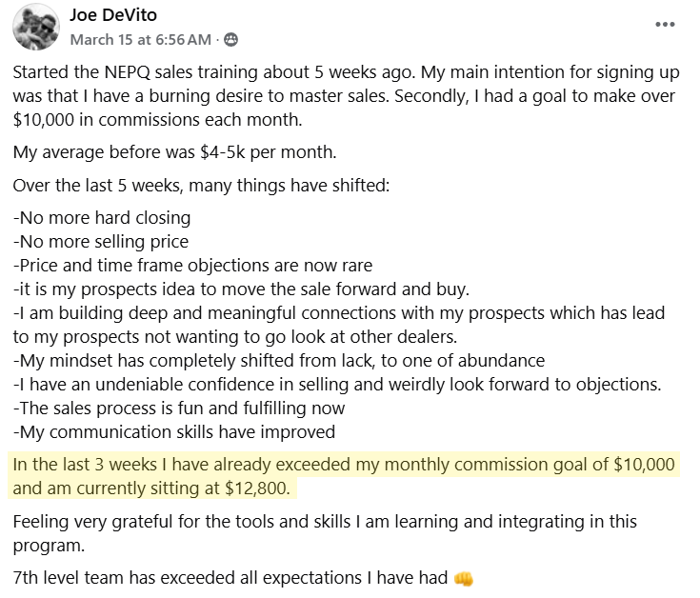Click the "Feeling very grateful" paragraph
The image size is (700, 598).
pos(324,522)
